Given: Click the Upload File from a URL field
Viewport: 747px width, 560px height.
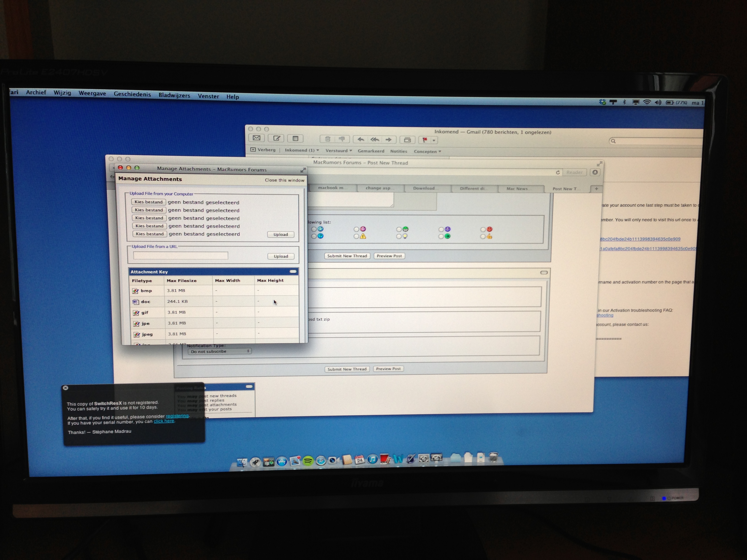Looking at the screenshot, I should (181, 256).
